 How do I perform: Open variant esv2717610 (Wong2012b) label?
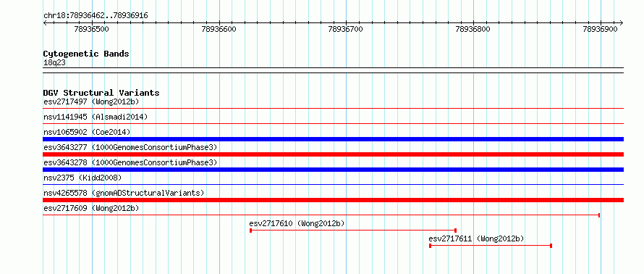(x=297, y=223)
